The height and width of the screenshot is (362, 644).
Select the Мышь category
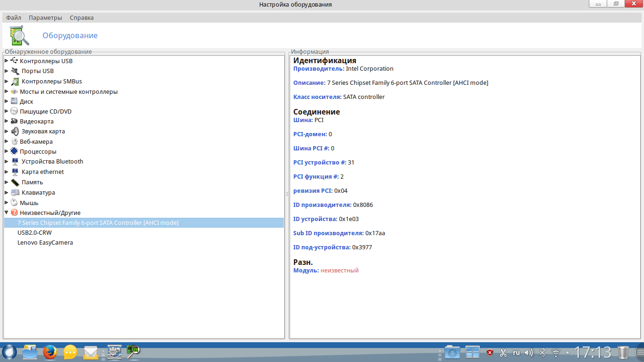29,203
